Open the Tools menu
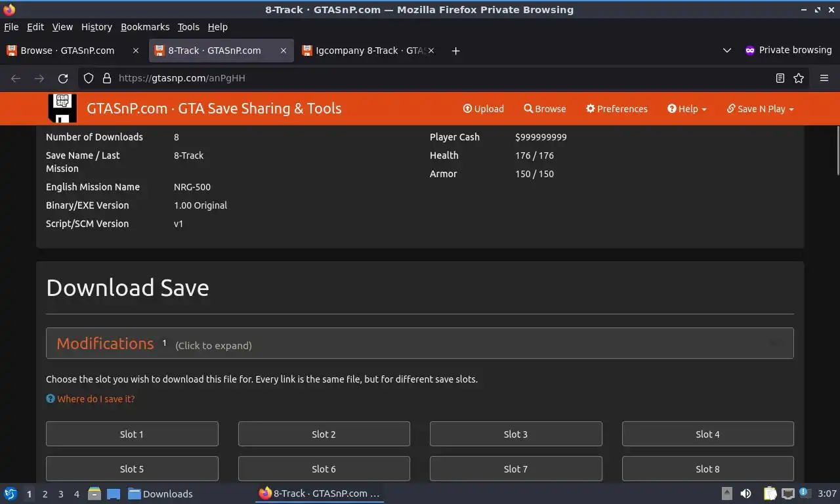Image resolution: width=840 pixels, height=504 pixels. [x=188, y=27]
